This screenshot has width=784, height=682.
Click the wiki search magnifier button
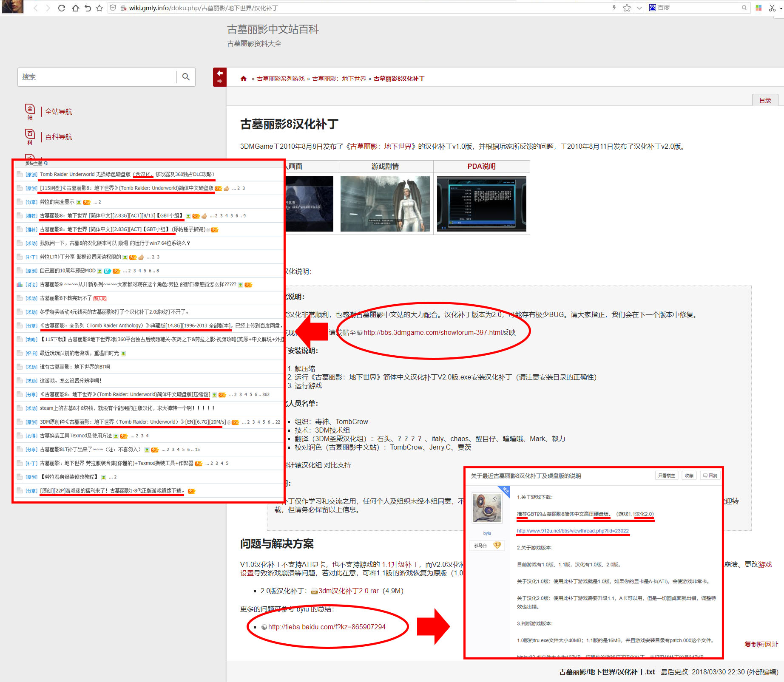click(x=186, y=77)
